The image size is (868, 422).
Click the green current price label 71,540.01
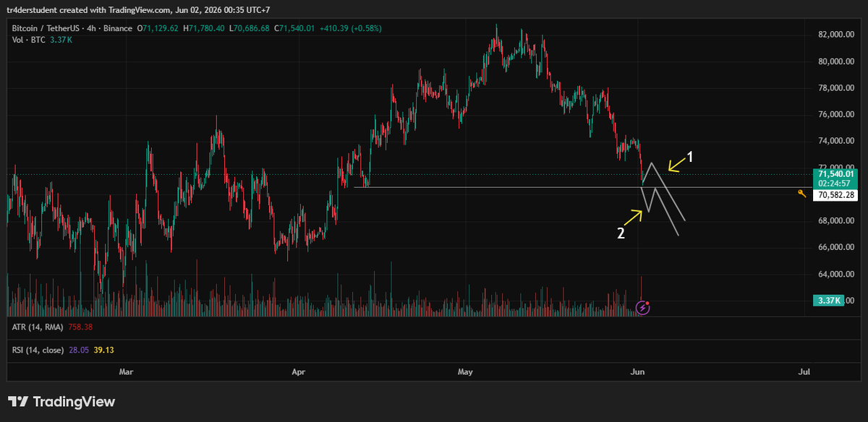click(837, 174)
